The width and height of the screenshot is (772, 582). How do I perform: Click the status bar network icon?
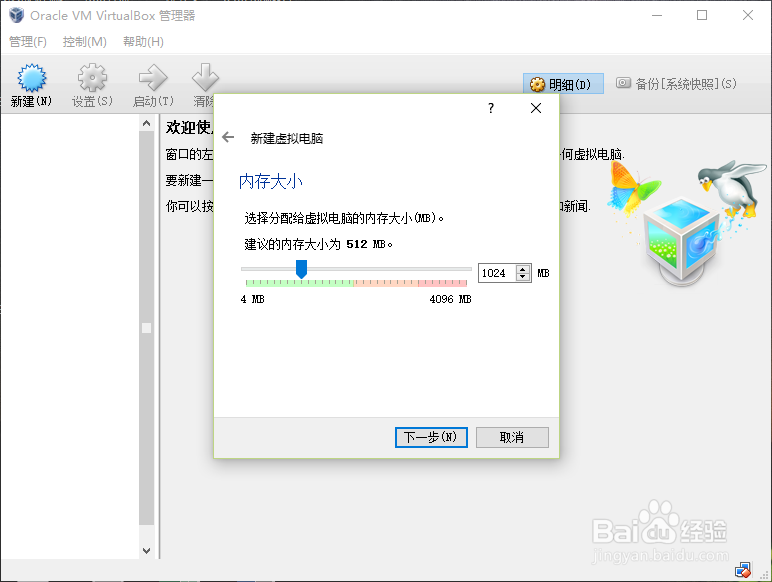point(742,570)
